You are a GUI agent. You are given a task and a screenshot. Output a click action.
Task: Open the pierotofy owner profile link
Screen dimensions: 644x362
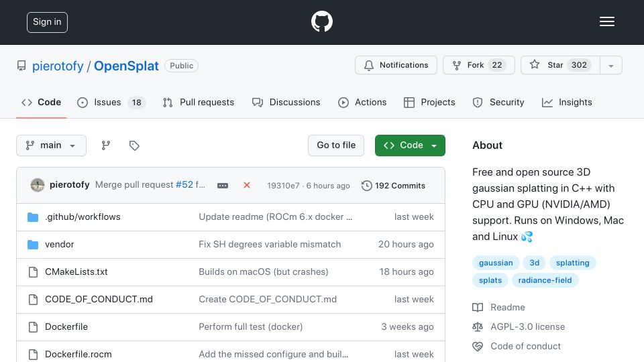click(58, 66)
